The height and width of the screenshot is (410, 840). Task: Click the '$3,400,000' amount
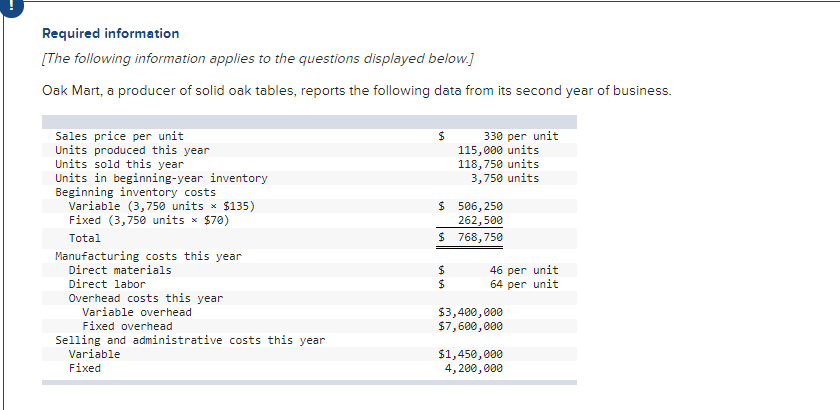tap(471, 312)
